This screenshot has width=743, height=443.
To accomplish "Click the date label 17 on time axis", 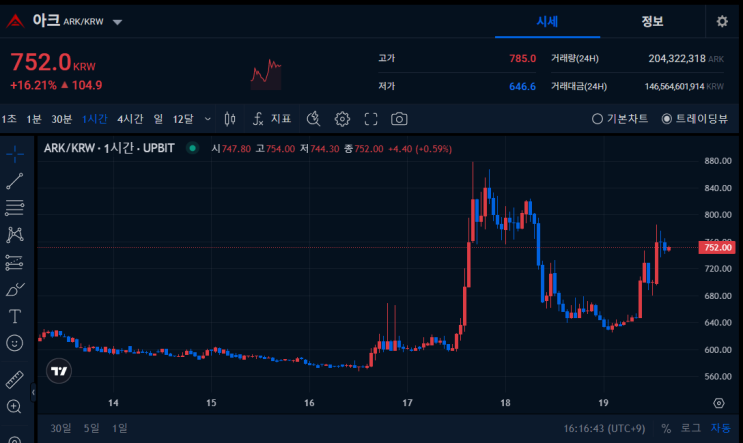I will coord(408,403).
